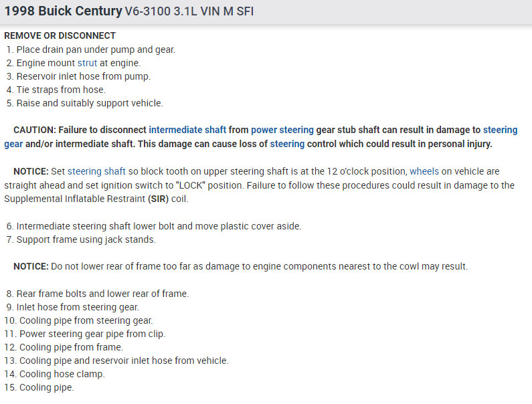Click the "REMOVE OR DISCONNECT" heading
The height and width of the screenshot is (404, 532).
[x=60, y=35]
